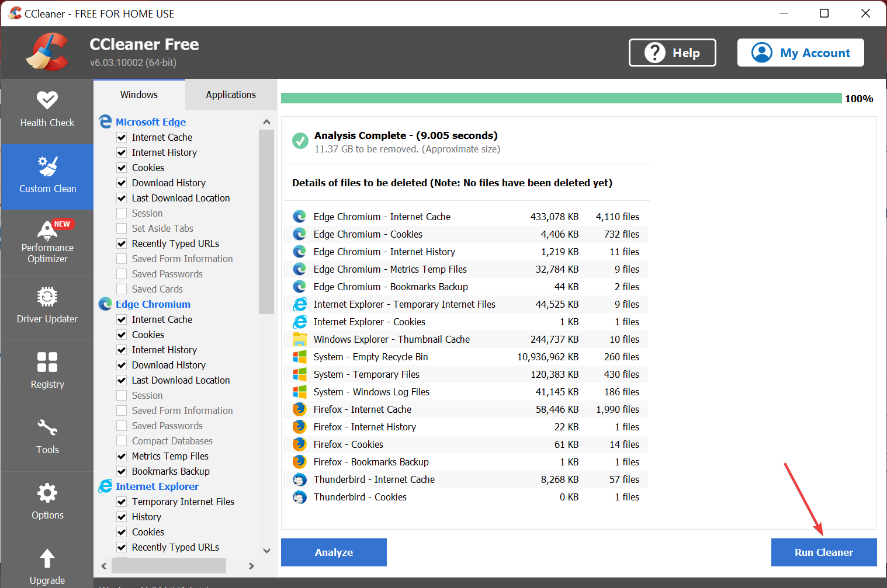
Task: Select Edge Chromium - Bookmarks Backup result row
Action: (466, 287)
